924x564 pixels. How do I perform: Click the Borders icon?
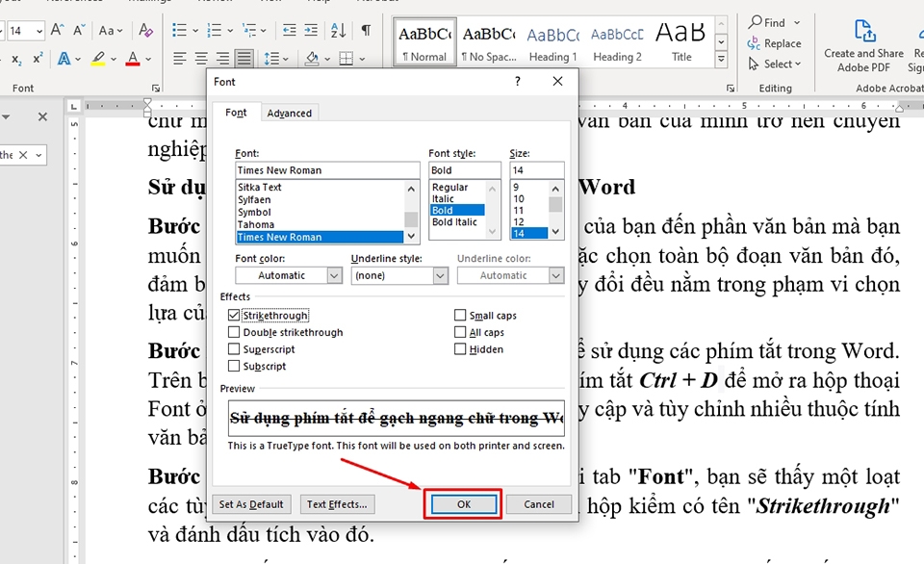pyautogui.click(x=346, y=59)
